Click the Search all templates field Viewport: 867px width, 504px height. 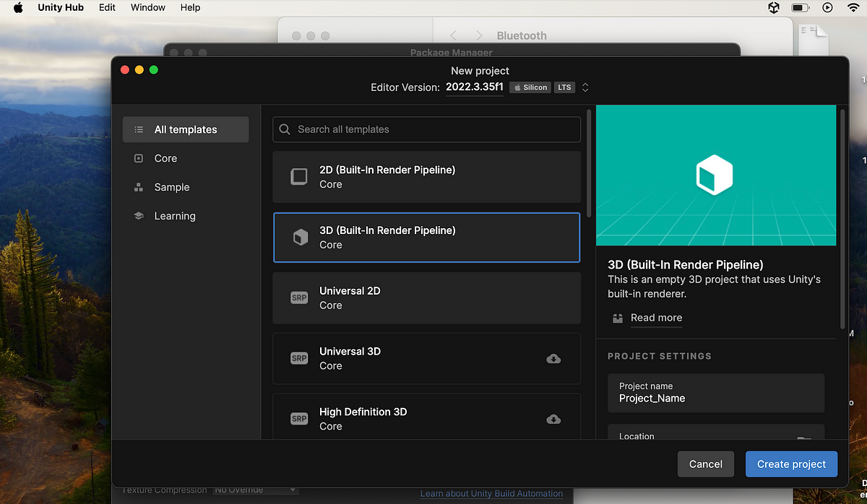pos(426,129)
